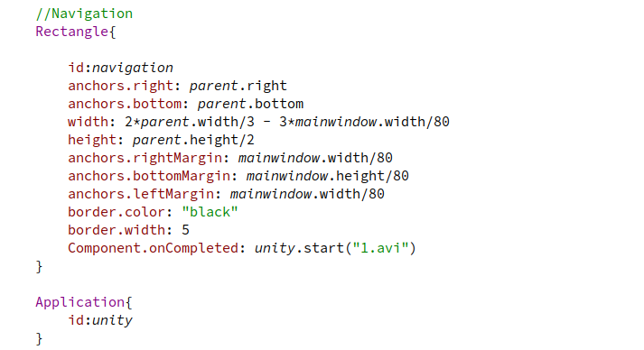Place cursor on Rectangle keyword

(x=72, y=32)
